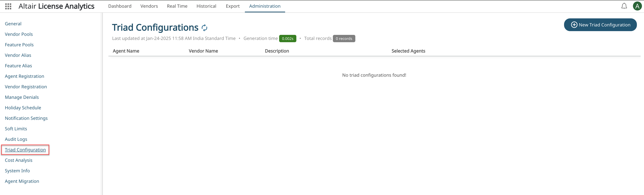Click the 'No triad configurations found!' message
Viewport: 644px width, 195px height.
coord(374,75)
